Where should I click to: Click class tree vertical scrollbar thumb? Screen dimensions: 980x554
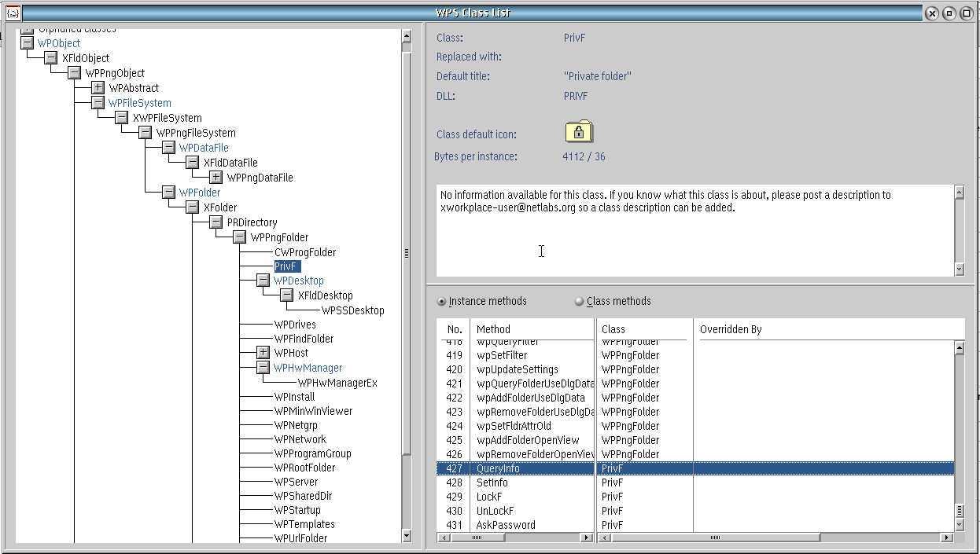point(407,253)
